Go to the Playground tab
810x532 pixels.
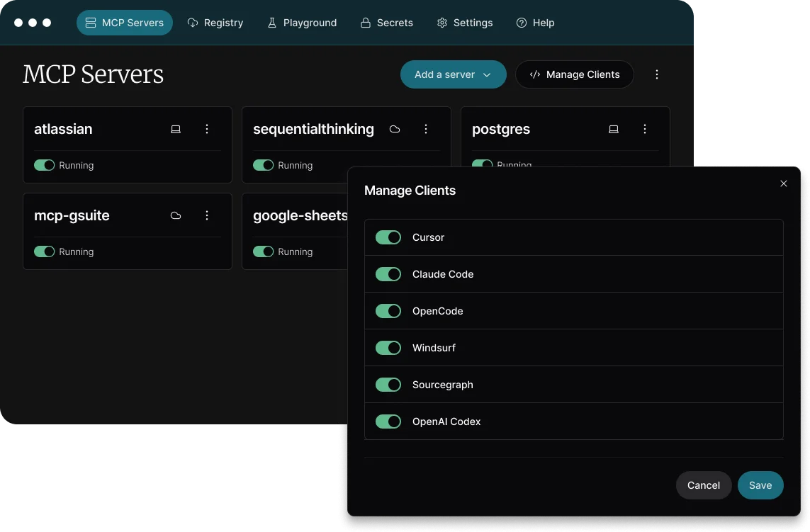click(x=302, y=23)
